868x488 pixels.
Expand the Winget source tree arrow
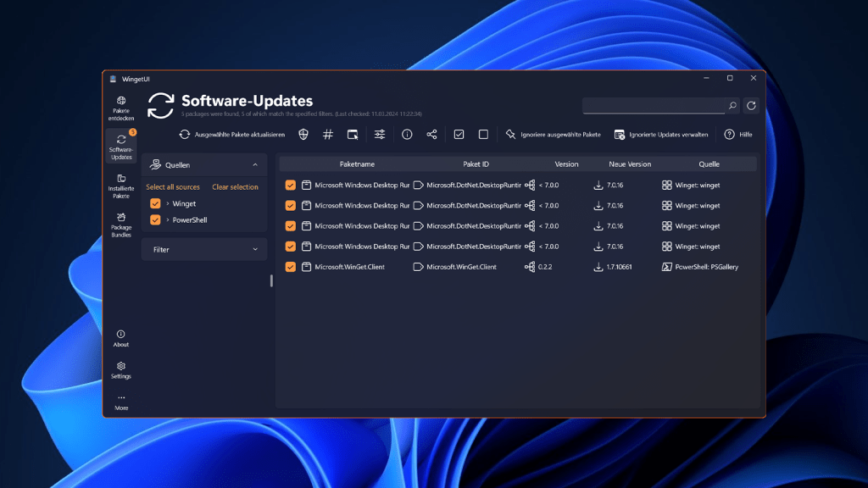pyautogui.click(x=168, y=203)
